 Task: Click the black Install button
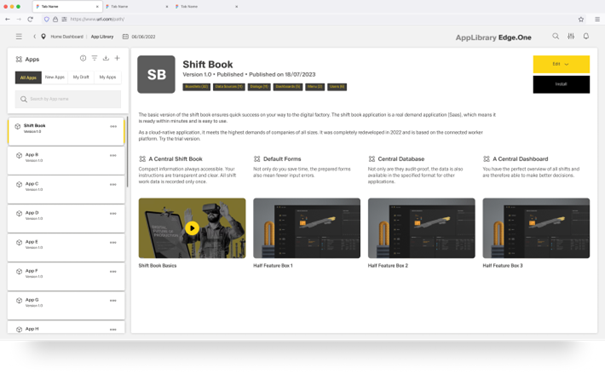click(x=561, y=84)
